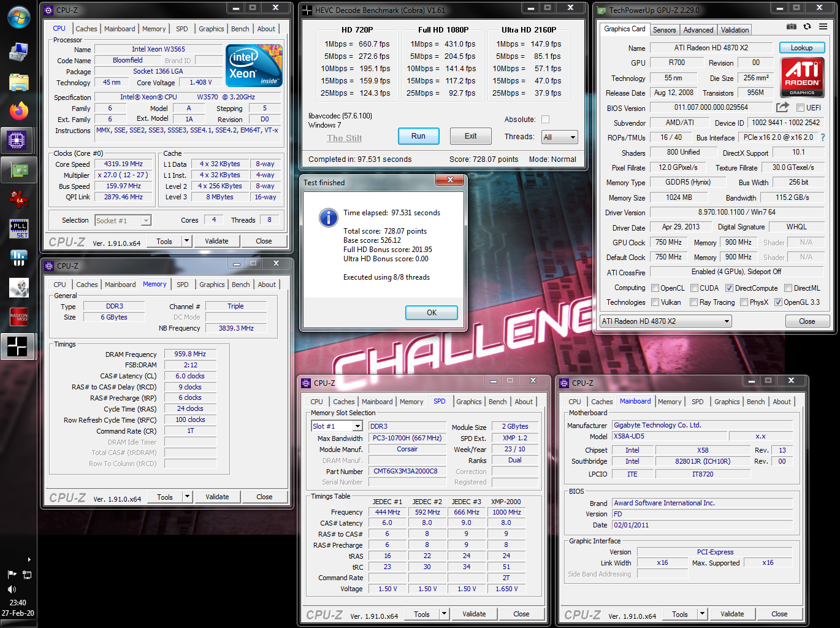Click the ATI Radeon Graphics logo
Image resolution: width=840 pixels, height=628 pixels.
point(802,78)
